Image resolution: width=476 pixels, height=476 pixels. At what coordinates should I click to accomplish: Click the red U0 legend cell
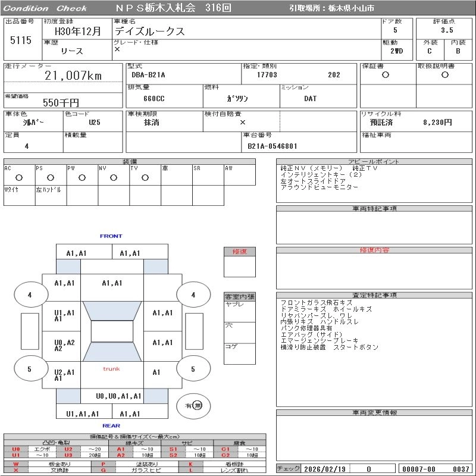click(16, 449)
